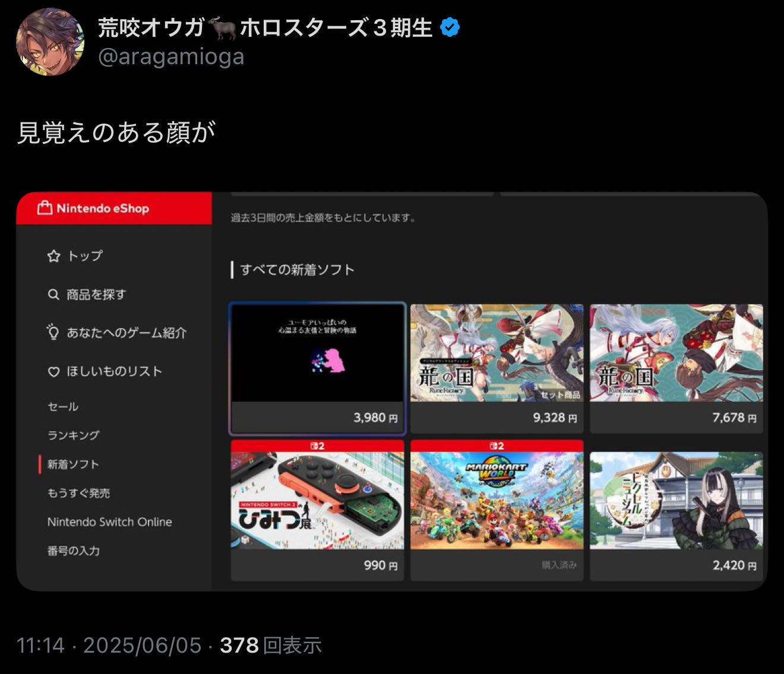Open the ピクトルミュージアム game thumbnail

(676, 501)
